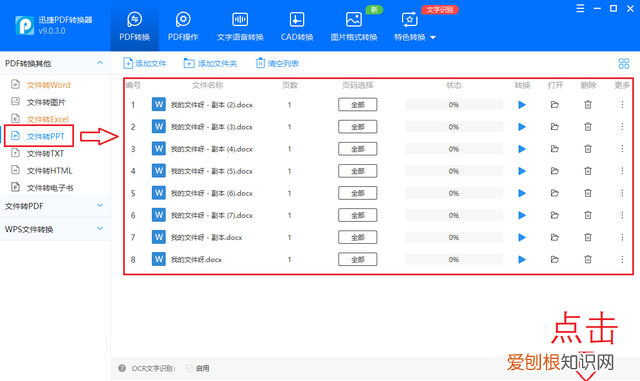Expand the 文件转PDF section

(x=100, y=205)
